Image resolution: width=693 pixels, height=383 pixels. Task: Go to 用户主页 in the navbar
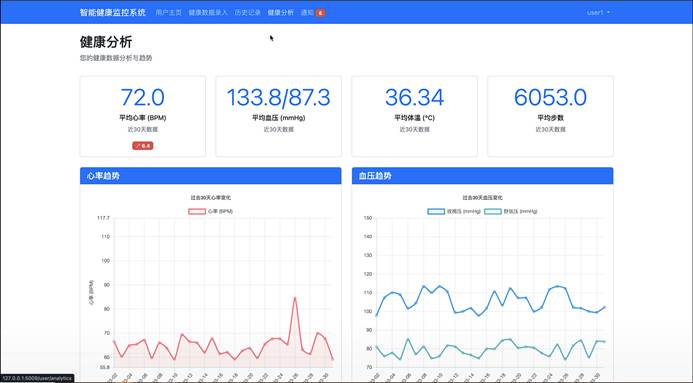168,12
